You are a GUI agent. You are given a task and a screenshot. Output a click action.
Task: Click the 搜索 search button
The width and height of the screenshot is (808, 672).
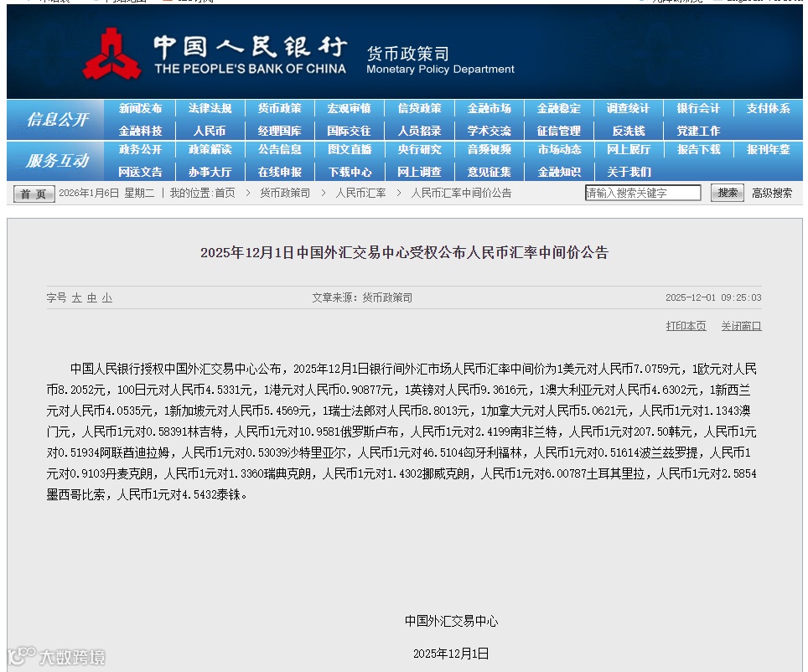point(727,193)
